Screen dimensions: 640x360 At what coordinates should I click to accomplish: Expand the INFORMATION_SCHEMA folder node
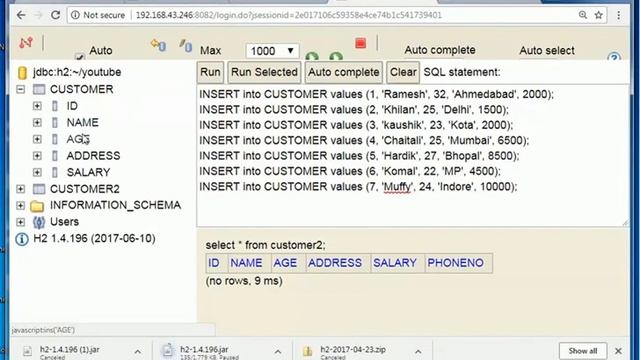20,205
